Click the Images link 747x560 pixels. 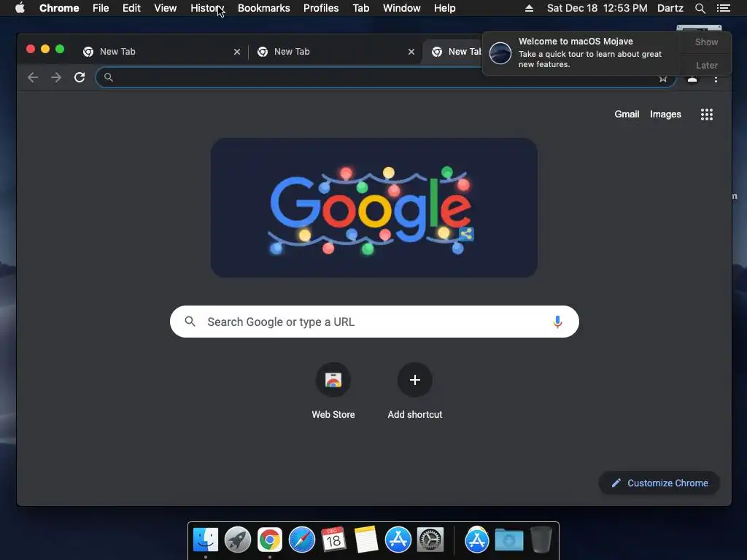[x=665, y=114]
